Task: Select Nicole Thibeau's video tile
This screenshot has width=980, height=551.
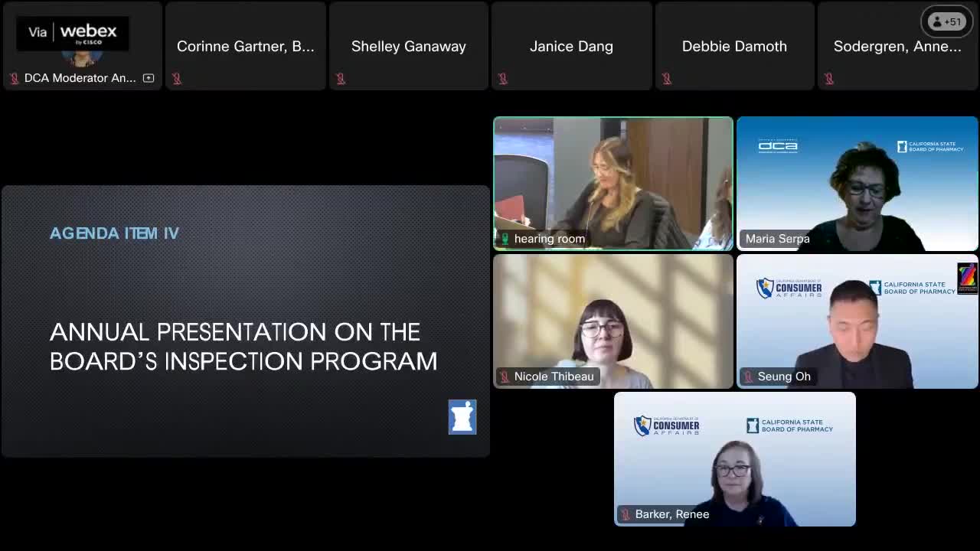Action: [x=613, y=321]
